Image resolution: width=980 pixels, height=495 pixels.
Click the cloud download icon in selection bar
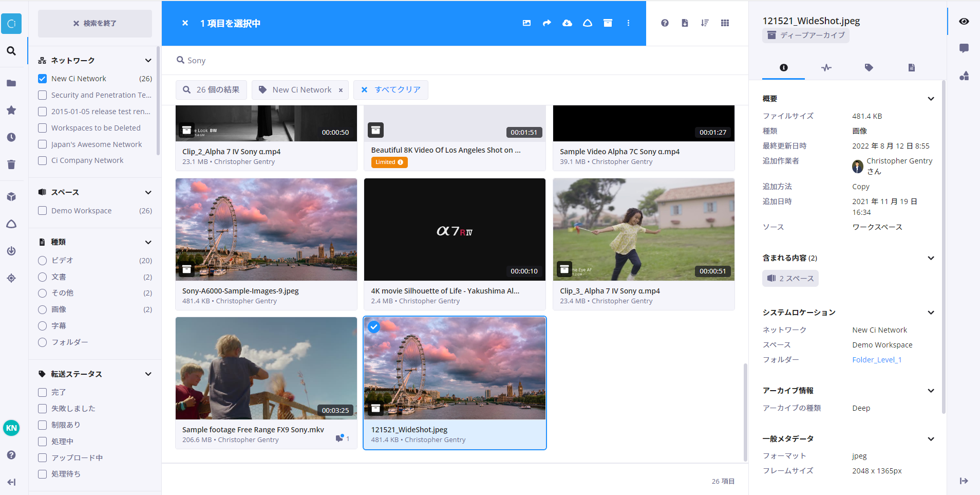[x=567, y=23]
